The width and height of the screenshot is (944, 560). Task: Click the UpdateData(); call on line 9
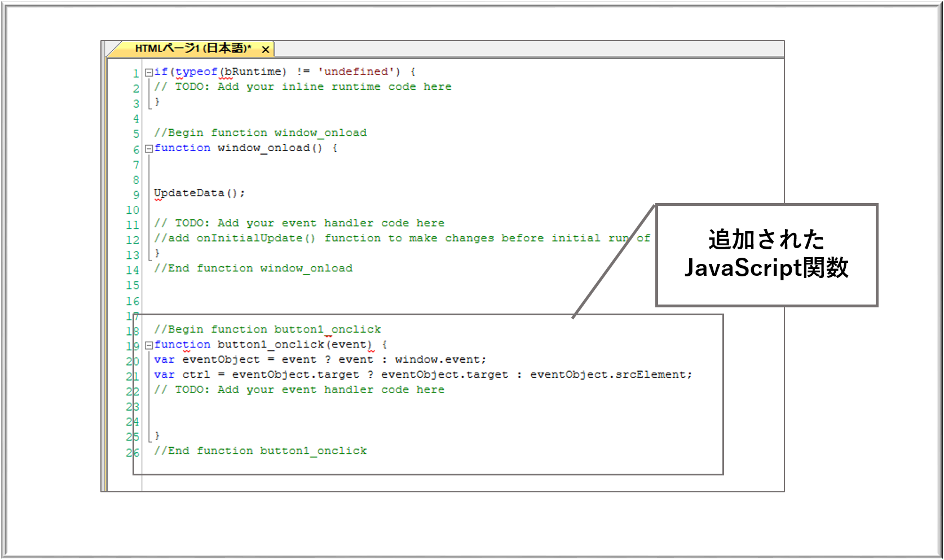tap(199, 193)
